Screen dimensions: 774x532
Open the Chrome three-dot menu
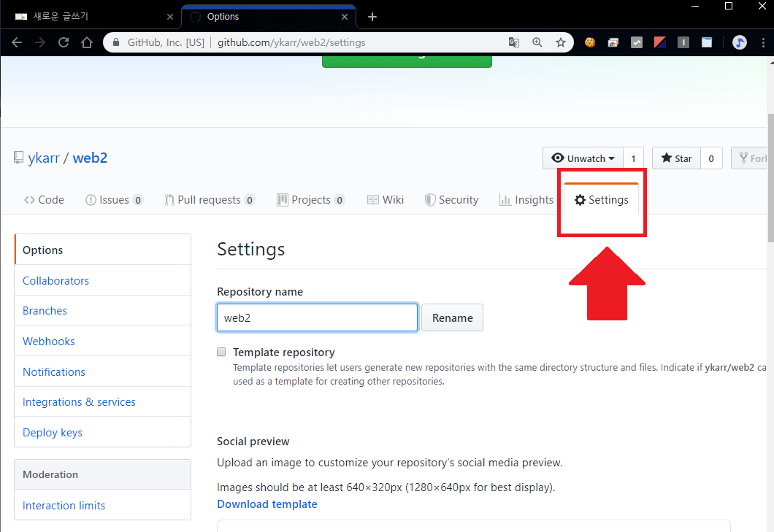763,42
